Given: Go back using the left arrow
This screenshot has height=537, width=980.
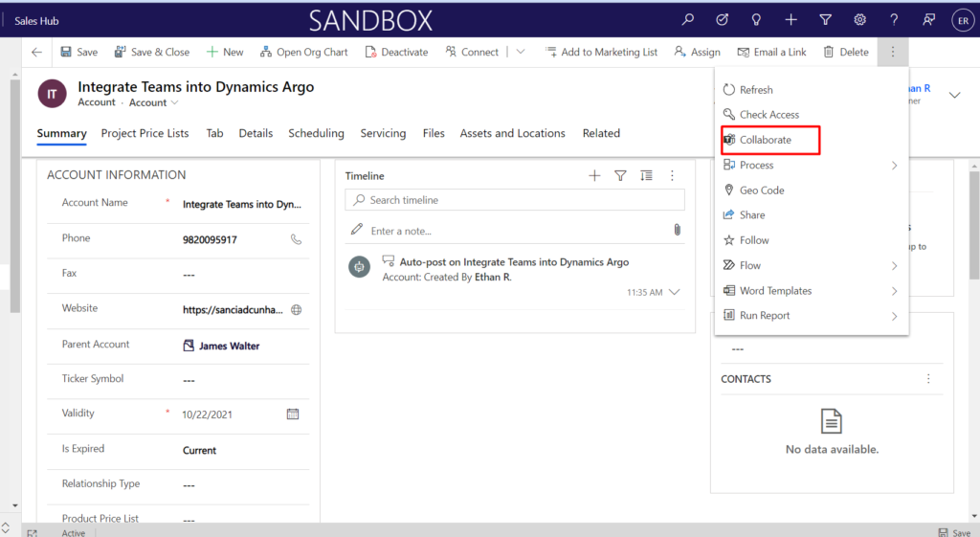Looking at the screenshot, I should pos(37,52).
